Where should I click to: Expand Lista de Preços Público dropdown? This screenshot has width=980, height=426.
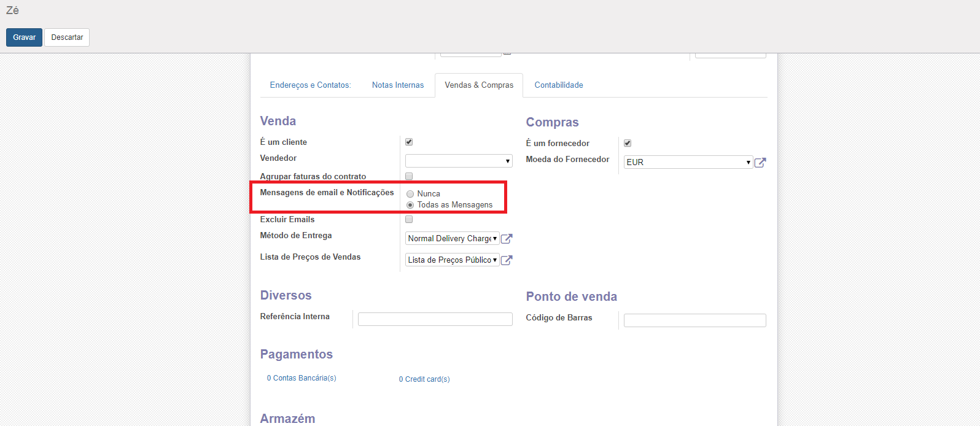[x=452, y=260]
